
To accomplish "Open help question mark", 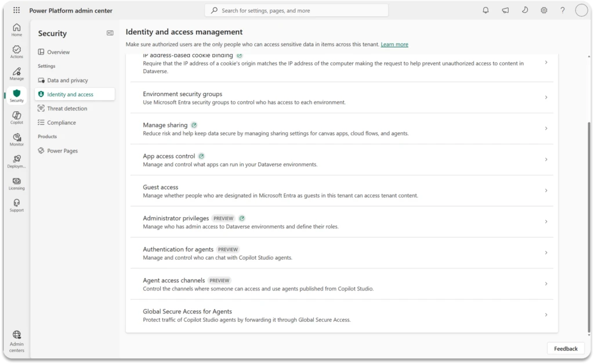I will point(563,10).
